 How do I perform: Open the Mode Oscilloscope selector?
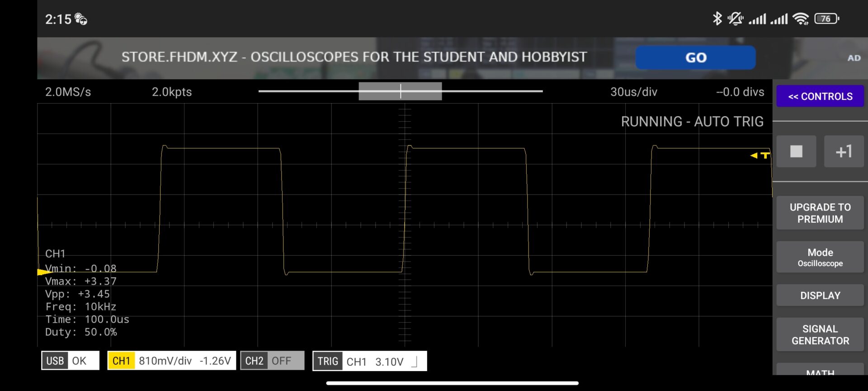coord(820,257)
